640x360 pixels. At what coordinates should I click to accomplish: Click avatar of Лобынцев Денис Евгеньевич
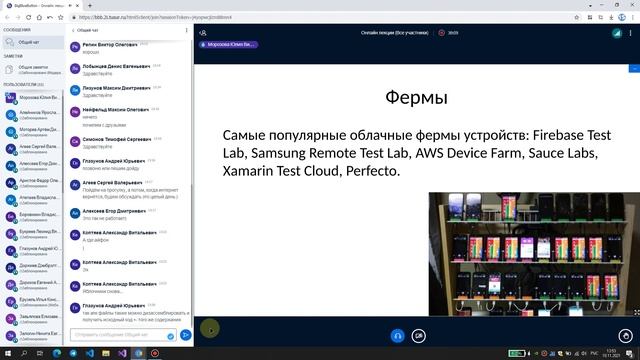coord(75,69)
